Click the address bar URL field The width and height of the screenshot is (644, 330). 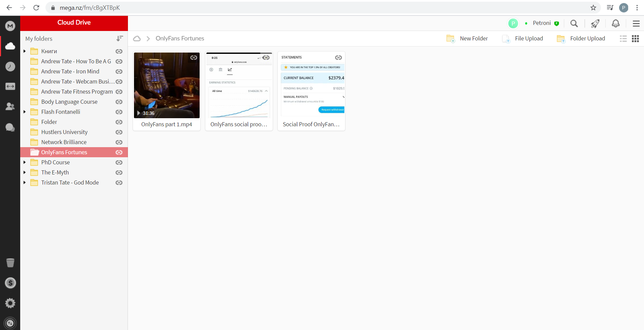tap(323, 8)
